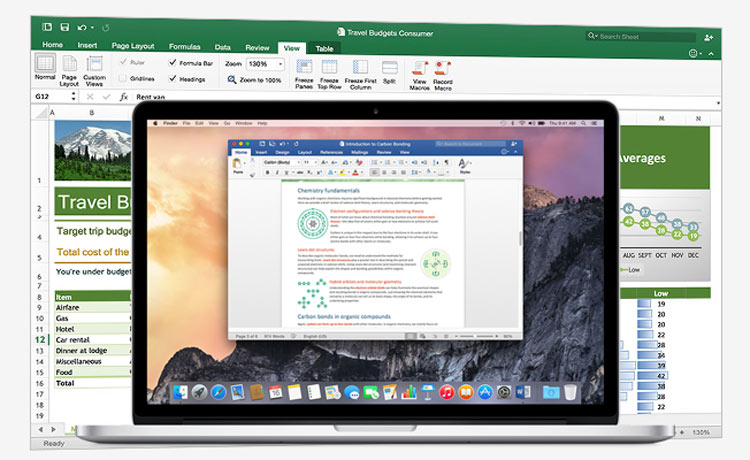Toggle the Ruler checkbox in Excel
Image resolution: width=750 pixels, height=460 pixels.
tap(123, 62)
